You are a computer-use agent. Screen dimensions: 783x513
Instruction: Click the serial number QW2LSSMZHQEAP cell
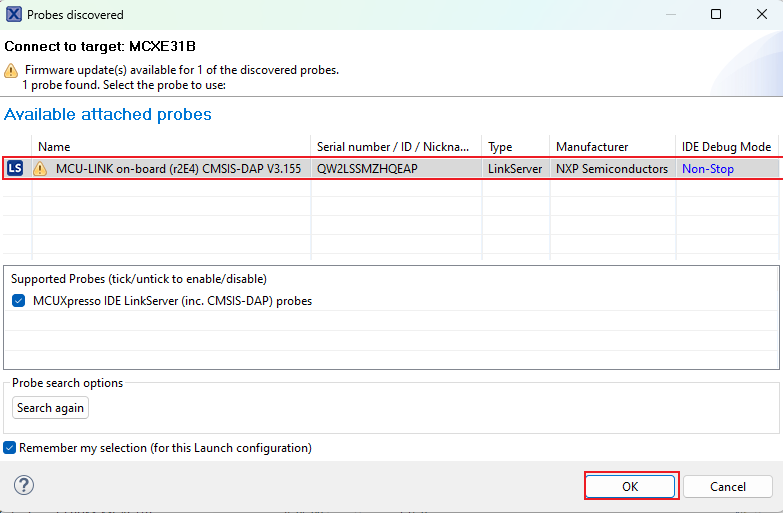(367, 169)
